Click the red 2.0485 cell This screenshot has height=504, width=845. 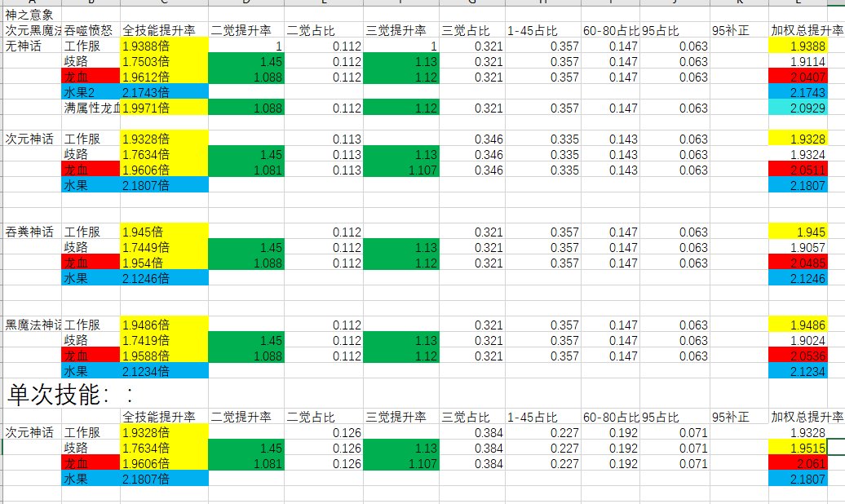pyautogui.click(x=798, y=263)
